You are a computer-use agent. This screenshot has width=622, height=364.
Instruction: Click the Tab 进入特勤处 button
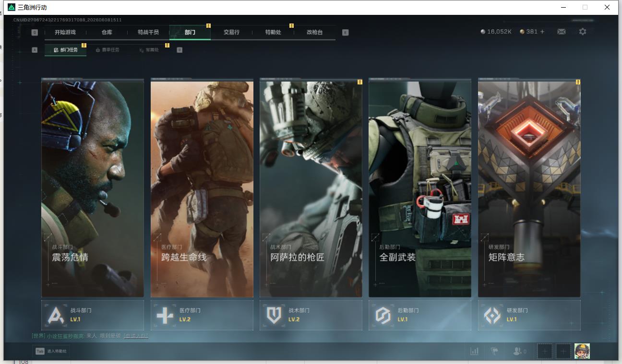click(x=50, y=351)
